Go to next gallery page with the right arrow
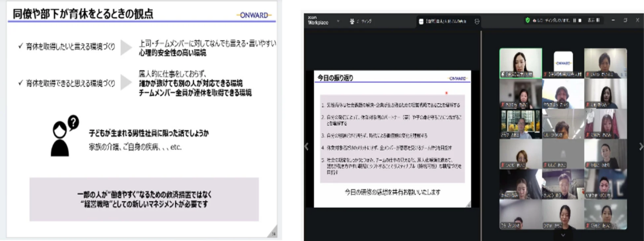 click(641, 146)
